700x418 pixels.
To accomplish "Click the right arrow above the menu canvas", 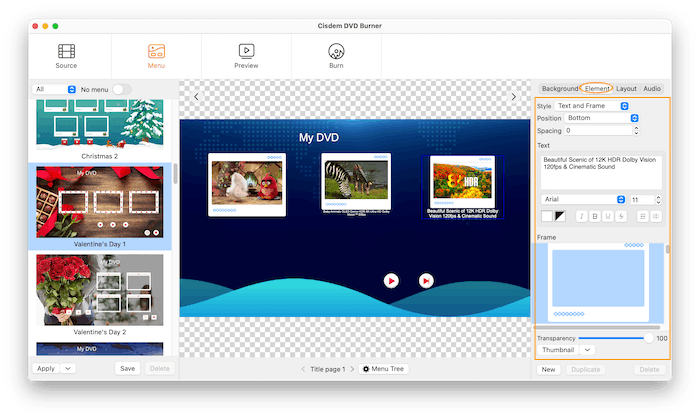I will [x=514, y=97].
